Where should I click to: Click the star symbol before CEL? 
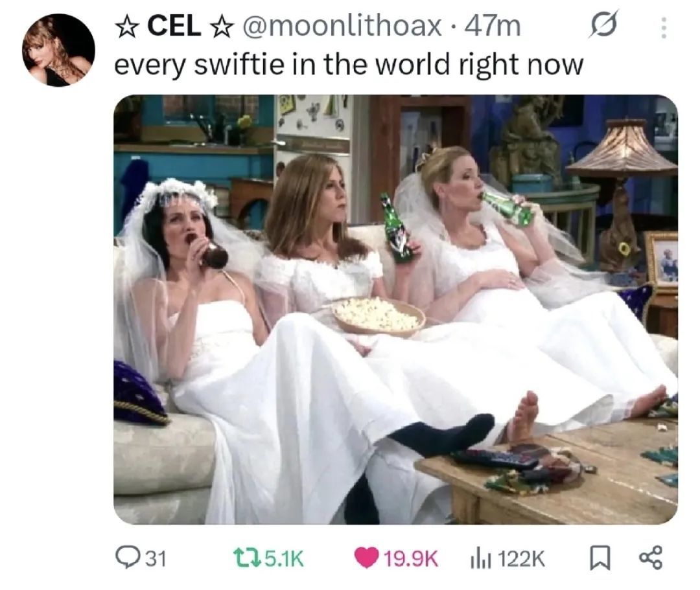[x=126, y=27]
